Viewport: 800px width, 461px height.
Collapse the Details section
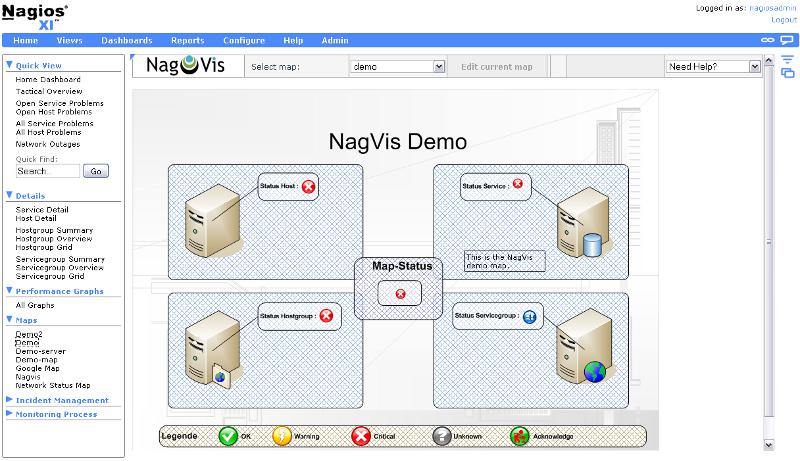coord(9,195)
